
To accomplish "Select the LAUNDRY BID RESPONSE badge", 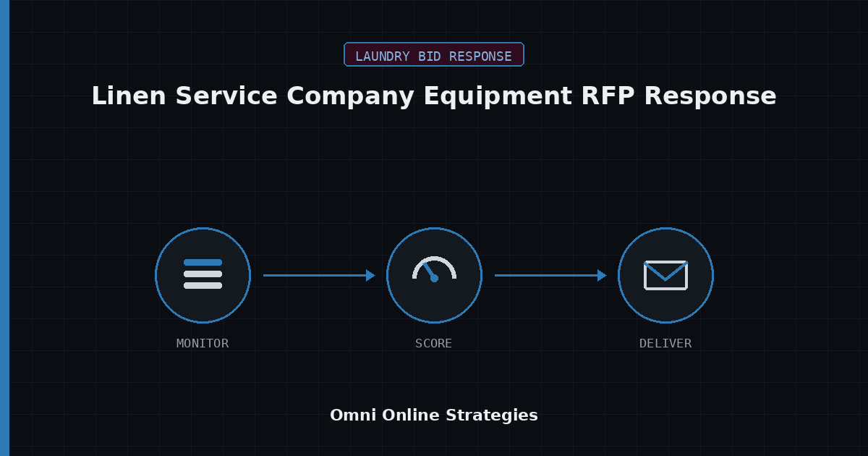I will [434, 54].
